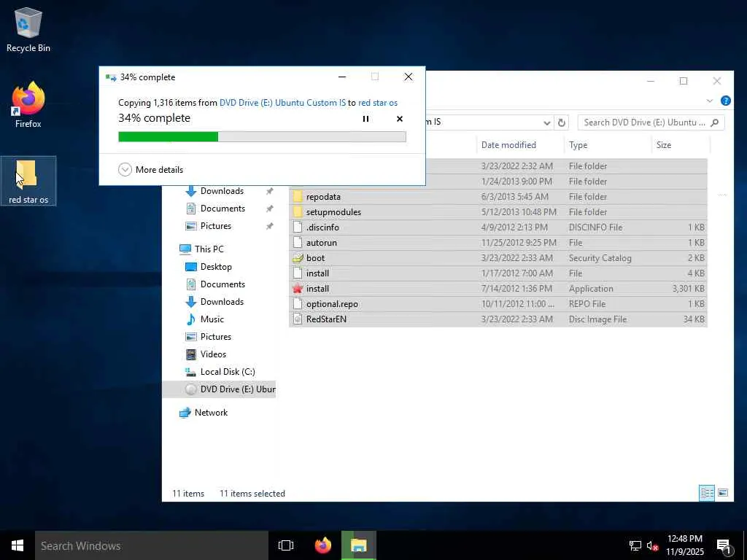Open Firefox from the taskbar
The width and height of the screenshot is (747, 560).
point(323,545)
